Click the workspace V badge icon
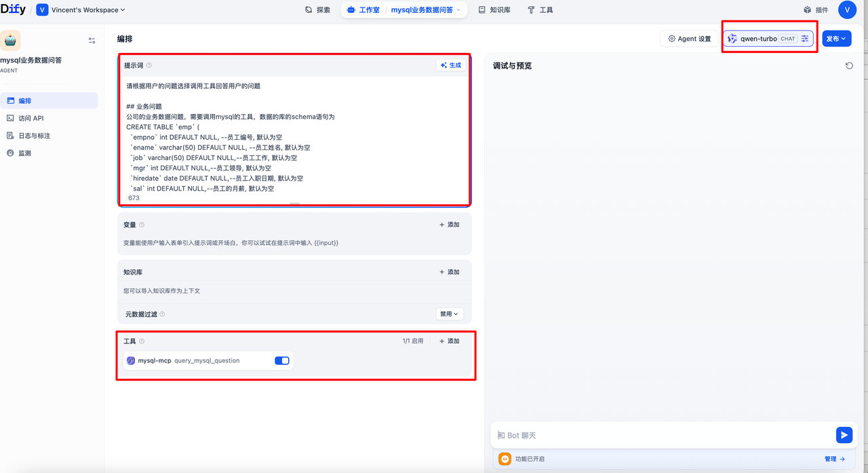The width and height of the screenshot is (868, 473). click(42, 10)
